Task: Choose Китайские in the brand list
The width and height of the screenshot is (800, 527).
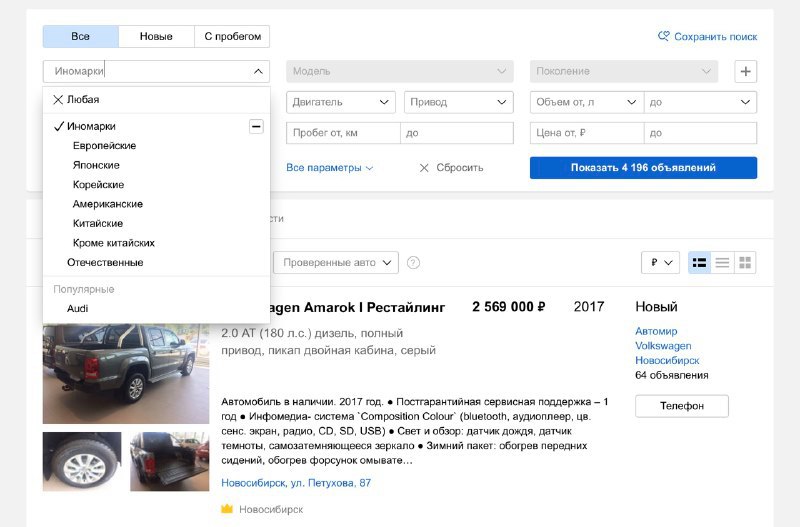Action: (x=156, y=223)
